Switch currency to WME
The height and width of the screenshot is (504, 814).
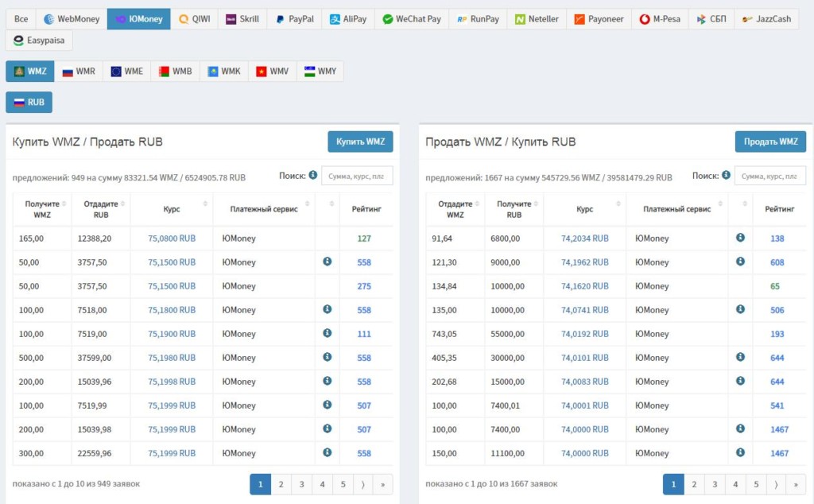pyautogui.click(x=126, y=71)
